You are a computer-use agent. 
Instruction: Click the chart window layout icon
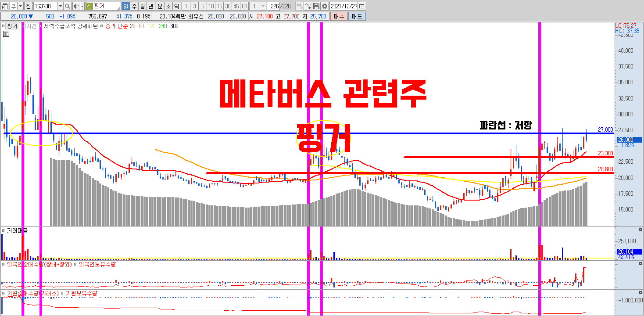point(5,6)
